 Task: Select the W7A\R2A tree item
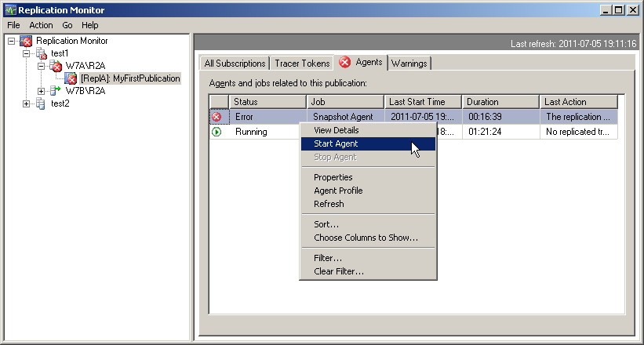86,66
